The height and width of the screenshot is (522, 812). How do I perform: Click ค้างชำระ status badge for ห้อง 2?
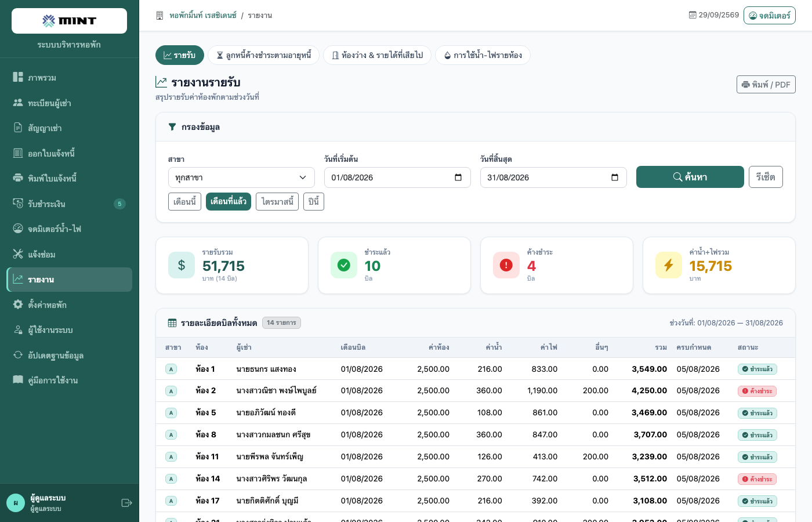coord(757,391)
